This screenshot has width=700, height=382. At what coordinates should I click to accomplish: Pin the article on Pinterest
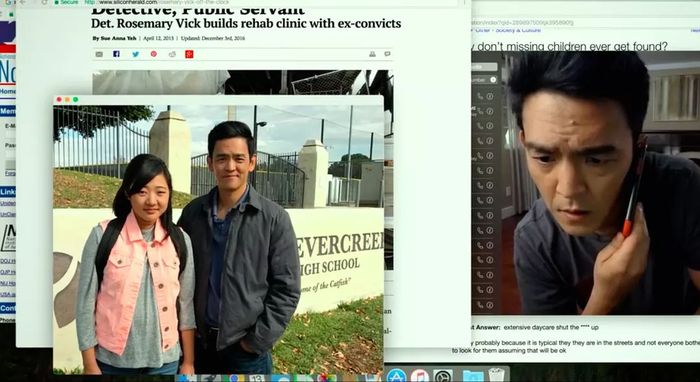click(x=154, y=54)
